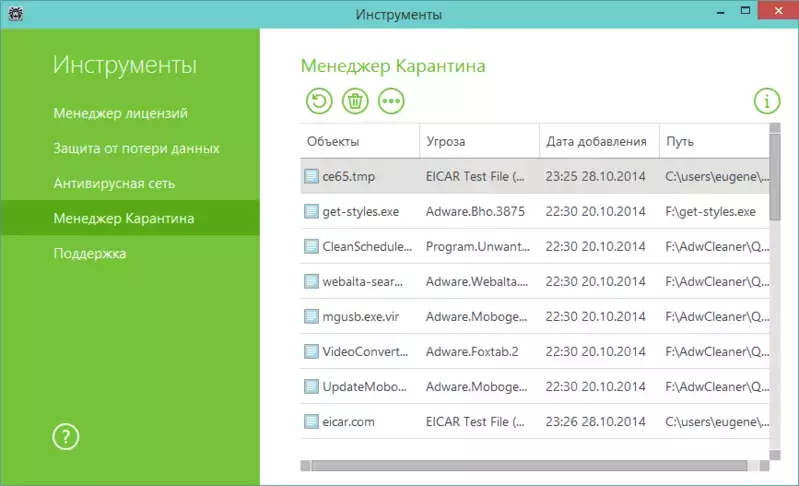Image resolution: width=799 pixels, height=486 pixels.
Task: Click threat Adware.Webalta...
Action: 476,281
